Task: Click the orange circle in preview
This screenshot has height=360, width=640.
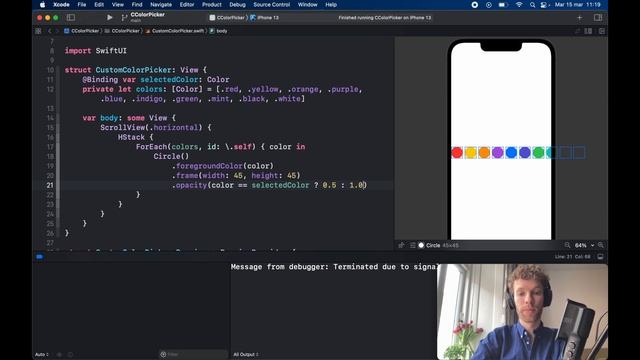Action: click(484, 153)
